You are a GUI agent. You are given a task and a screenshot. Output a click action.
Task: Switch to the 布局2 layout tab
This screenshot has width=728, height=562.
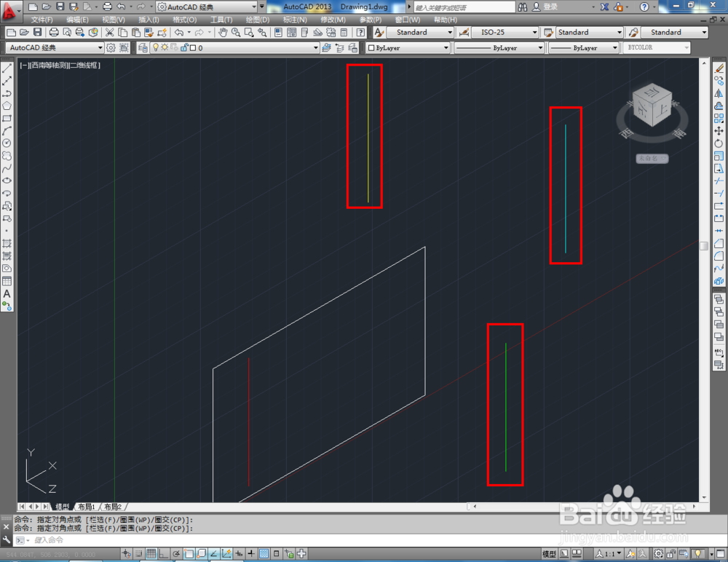(113, 507)
